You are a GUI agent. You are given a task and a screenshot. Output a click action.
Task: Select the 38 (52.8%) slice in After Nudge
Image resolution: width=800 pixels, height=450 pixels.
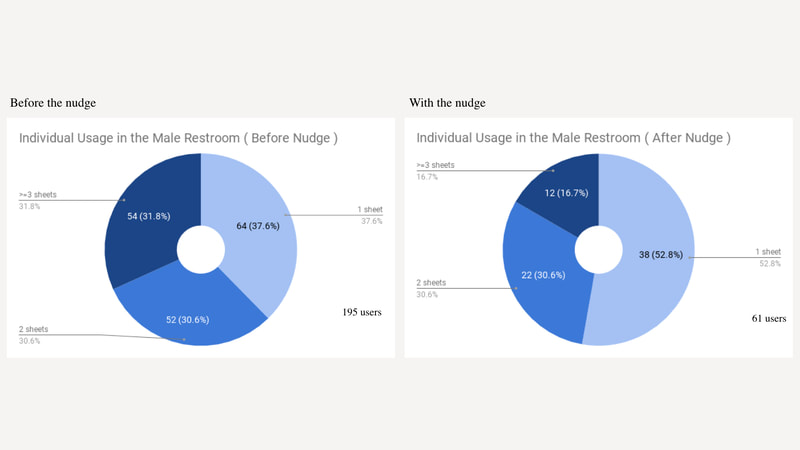(661, 254)
